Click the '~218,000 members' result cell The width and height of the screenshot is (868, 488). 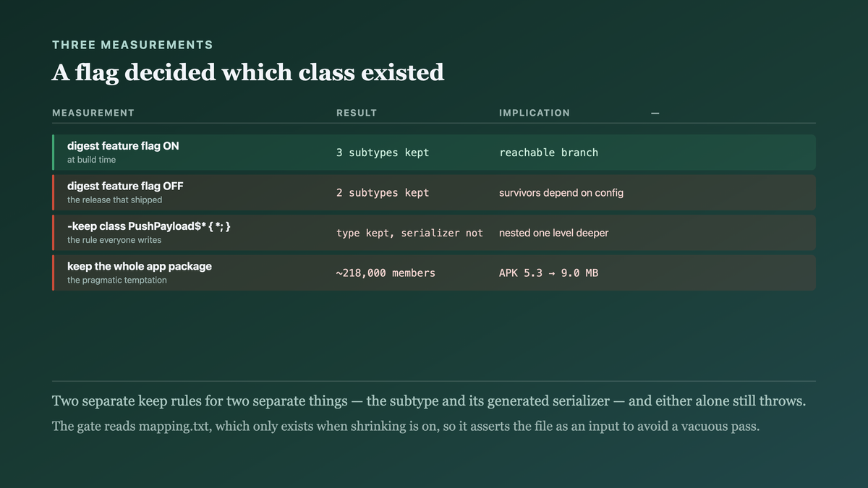[x=386, y=273]
